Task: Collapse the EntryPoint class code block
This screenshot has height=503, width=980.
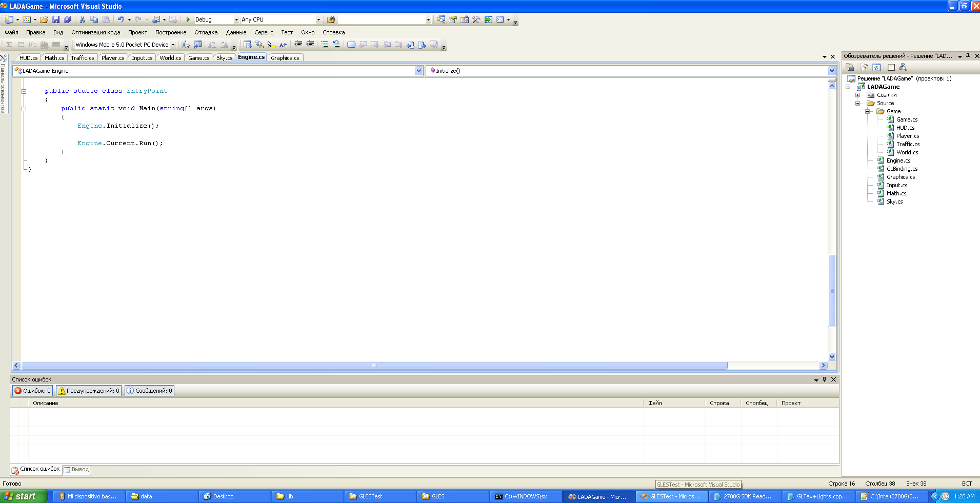Action: coord(24,91)
